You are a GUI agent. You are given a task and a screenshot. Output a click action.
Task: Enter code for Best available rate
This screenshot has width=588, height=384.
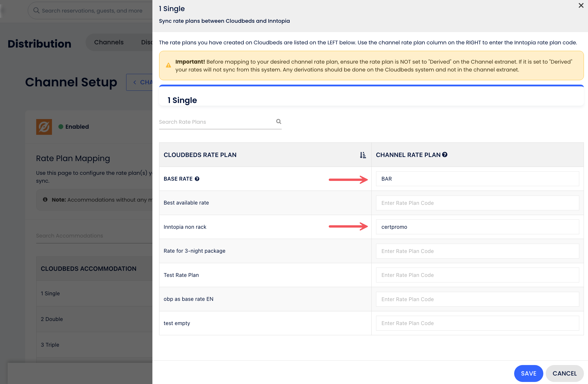tap(477, 203)
